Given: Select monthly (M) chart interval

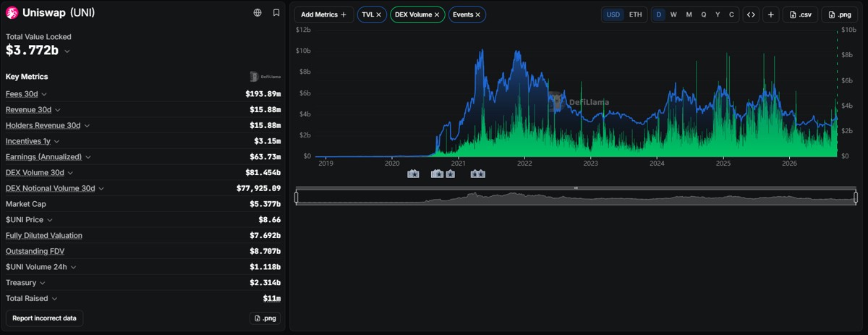Looking at the screenshot, I should (689, 14).
